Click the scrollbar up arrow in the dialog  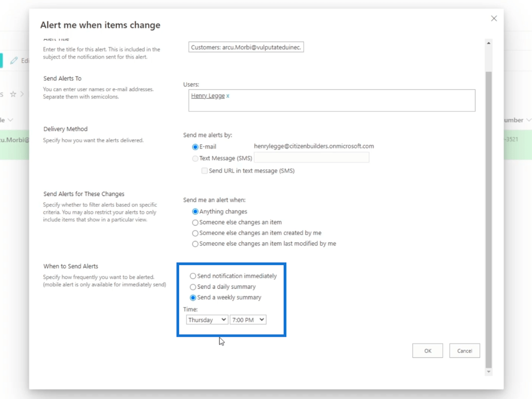click(x=489, y=43)
